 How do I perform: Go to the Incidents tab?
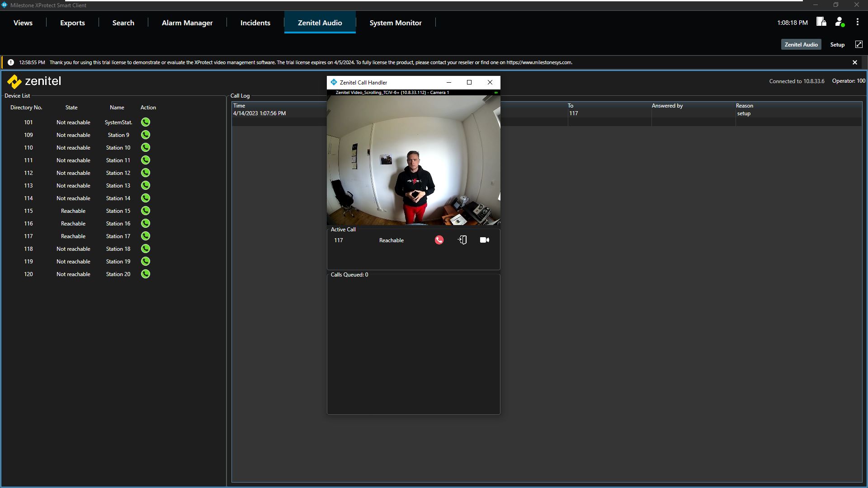click(255, 23)
